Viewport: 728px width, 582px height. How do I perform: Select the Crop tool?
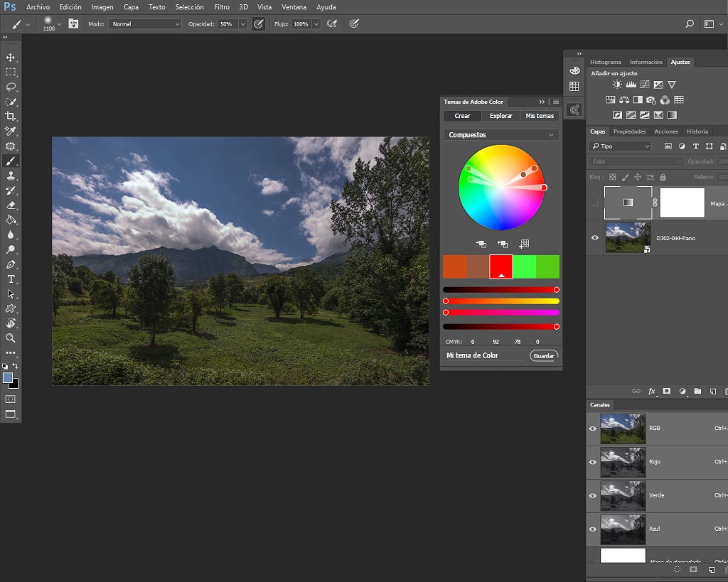tap(10, 117)
